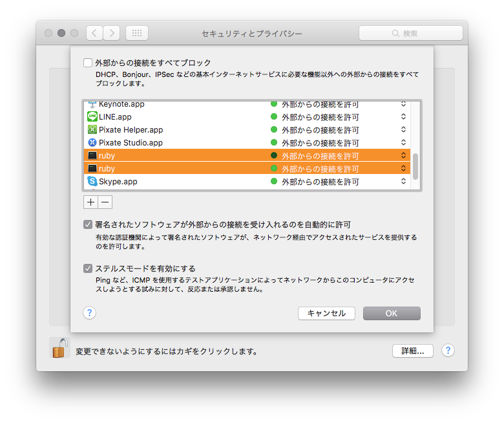The height and width of the screenshot is (423, 504).
Task: Select the LINE.app row name
Action: click(115, 117)
